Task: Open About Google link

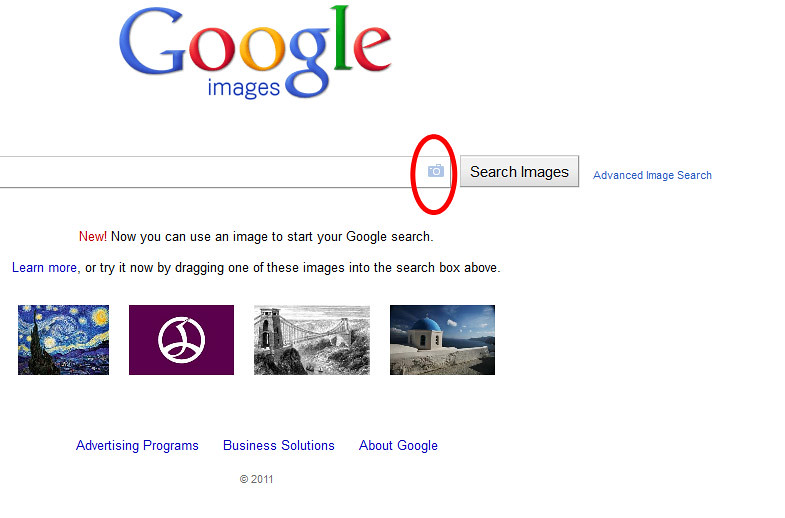Action: (x=398, y=445)
